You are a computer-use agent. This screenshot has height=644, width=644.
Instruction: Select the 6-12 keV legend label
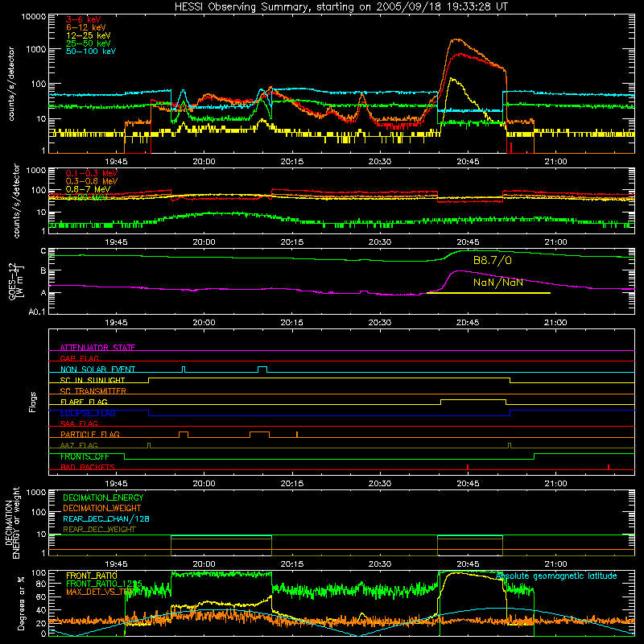(x=86, y=27)
